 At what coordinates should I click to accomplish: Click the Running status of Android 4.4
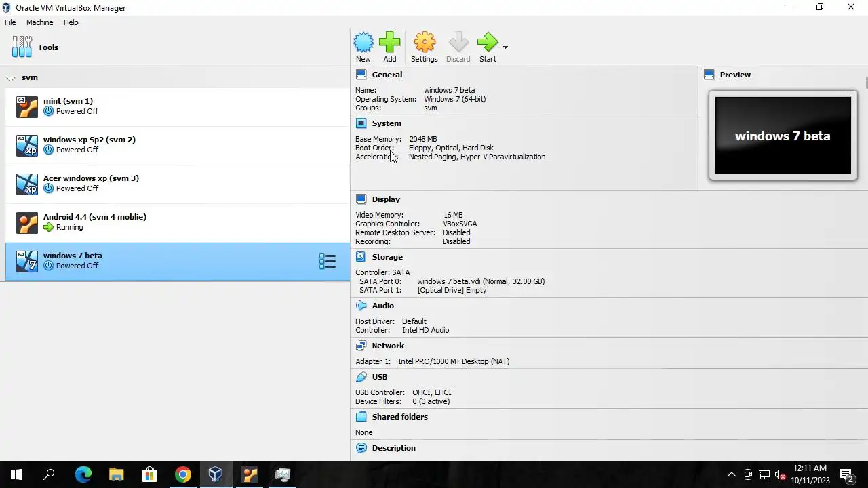[x=69, y=227]
